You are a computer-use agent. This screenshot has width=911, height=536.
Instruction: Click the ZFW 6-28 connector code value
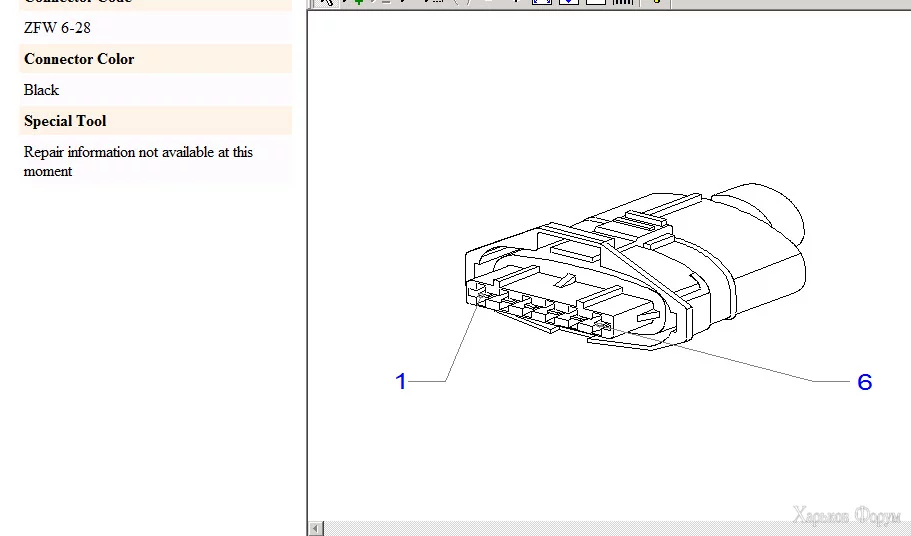point(57,28)
